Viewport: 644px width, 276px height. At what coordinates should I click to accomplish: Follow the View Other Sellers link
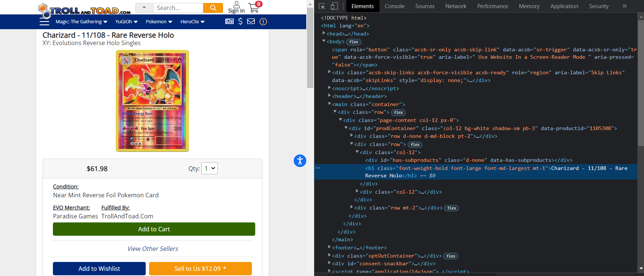tap(153, 249)
